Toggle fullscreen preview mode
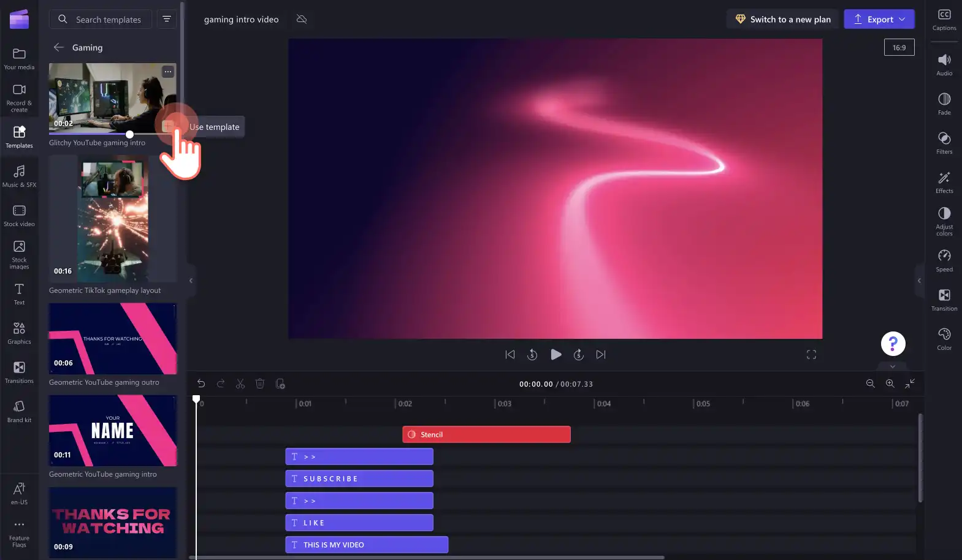The image size is (962, 560). tap(811, 354)
